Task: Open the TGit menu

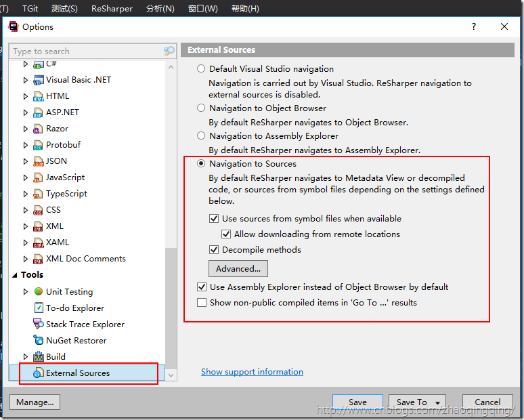Action: tap(30, 9)
